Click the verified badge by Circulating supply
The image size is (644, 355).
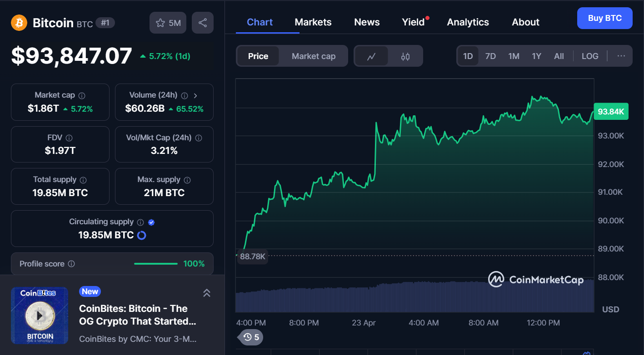click(152, 222)
